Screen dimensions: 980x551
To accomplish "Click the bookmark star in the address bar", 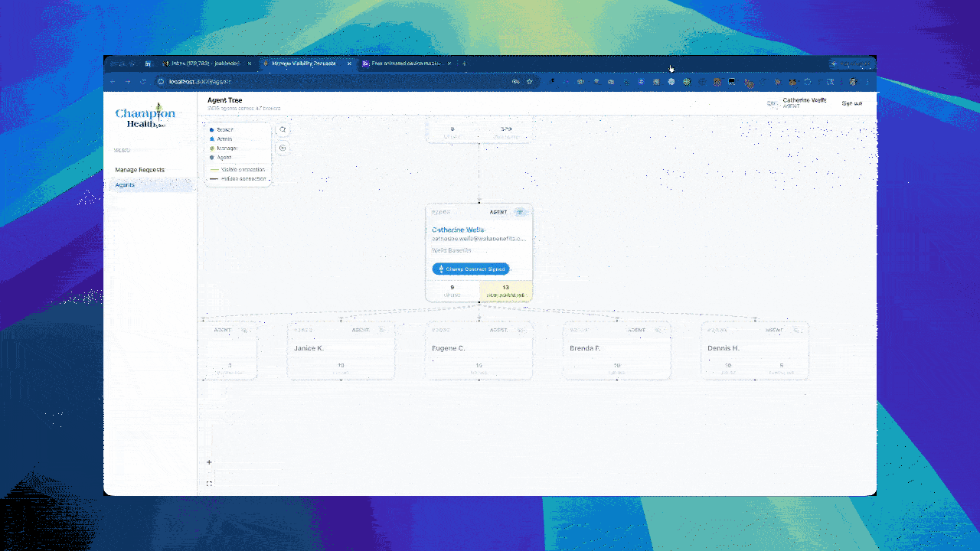I will click(x=528, y=81).
